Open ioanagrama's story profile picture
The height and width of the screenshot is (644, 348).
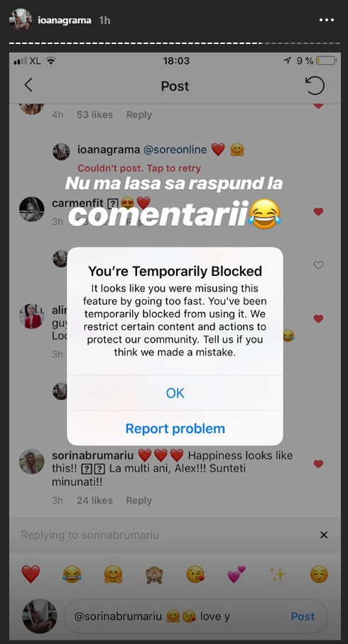(x=20, y=20)
